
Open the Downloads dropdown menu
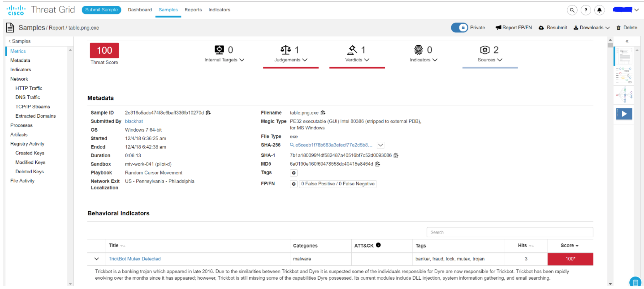[592, 28]
